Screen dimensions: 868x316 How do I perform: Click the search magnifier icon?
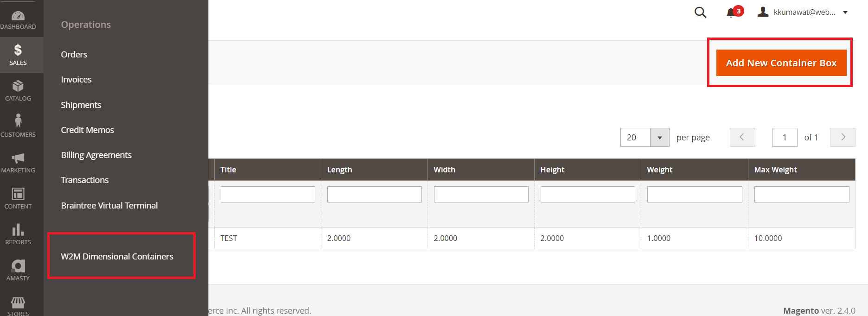700,13
